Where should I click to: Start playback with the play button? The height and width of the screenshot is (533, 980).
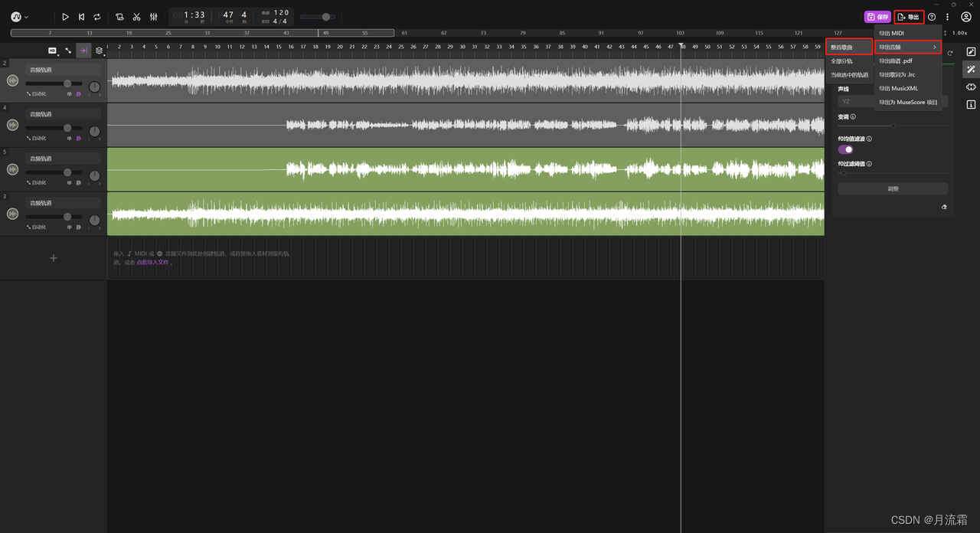(x=65, y=17)
